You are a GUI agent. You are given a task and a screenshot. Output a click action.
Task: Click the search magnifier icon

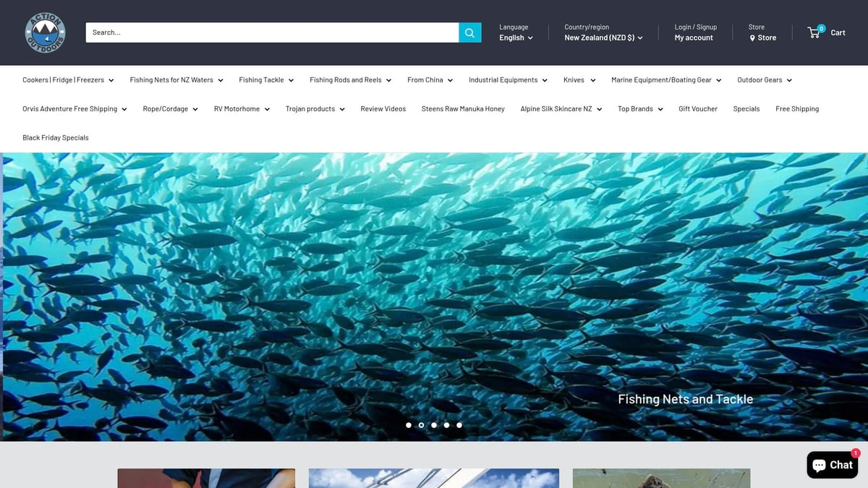click(469, 32)
